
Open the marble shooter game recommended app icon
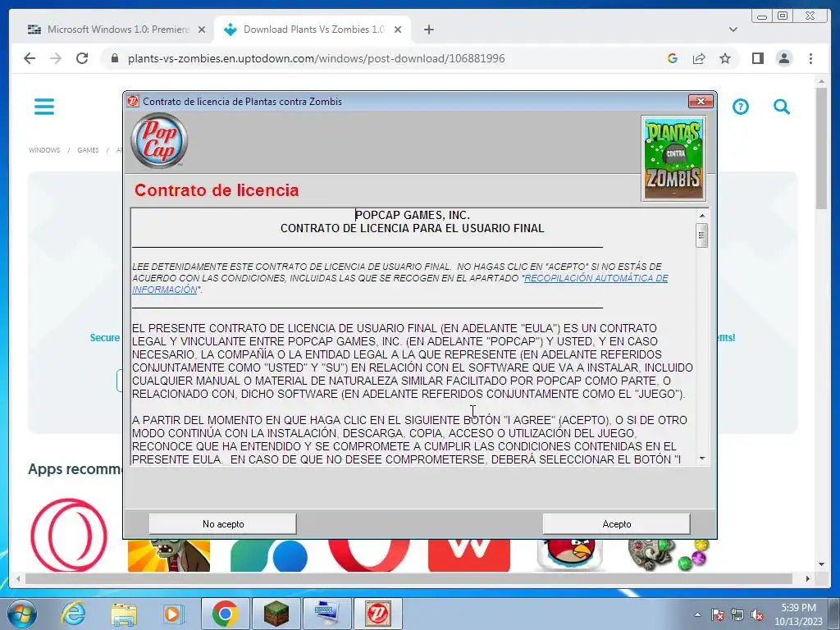click(669, 554)
